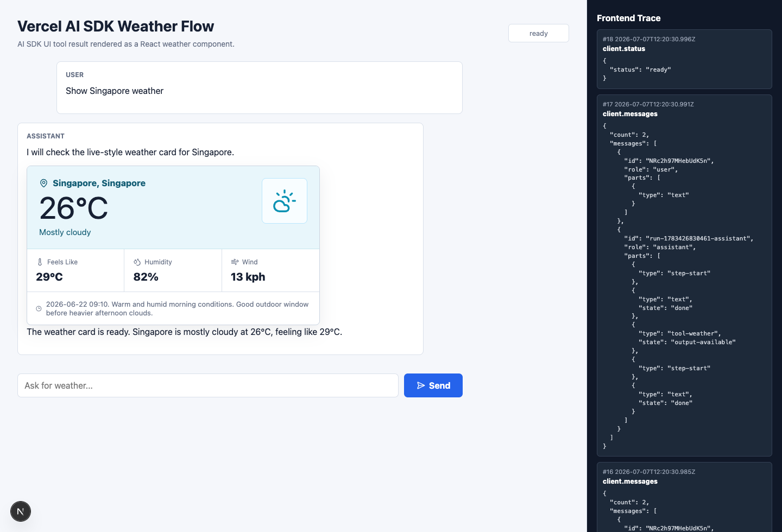Click the Mostly cloudy condition text
The image size is (782, 532).
(x=65, y=232)
